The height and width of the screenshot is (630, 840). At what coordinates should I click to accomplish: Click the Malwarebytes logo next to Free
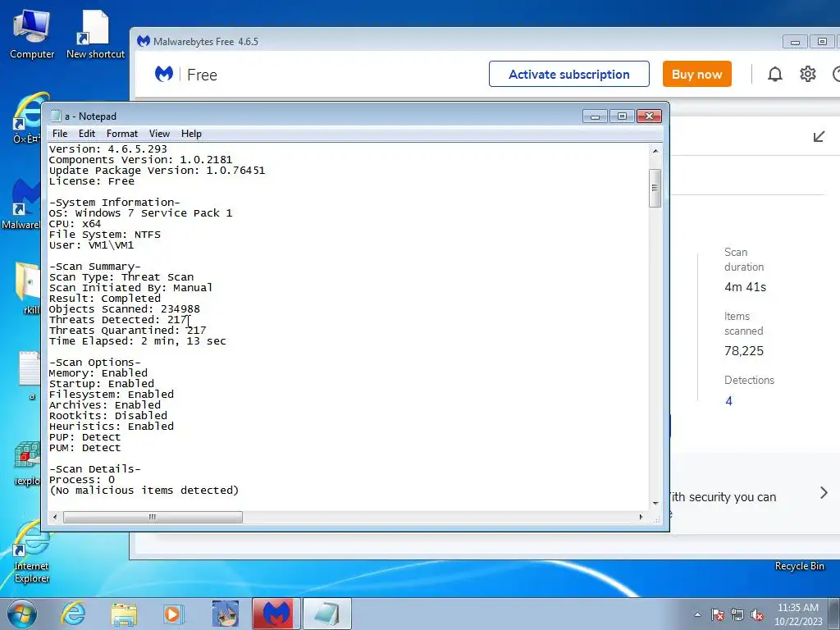164,74
